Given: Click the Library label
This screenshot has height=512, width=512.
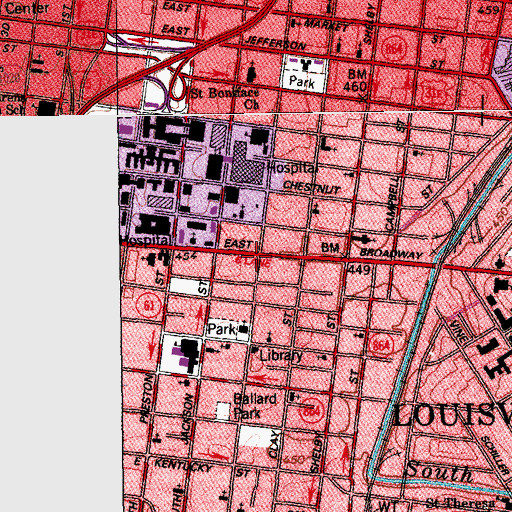Looking at the screenshot, I should click(281, 356).
